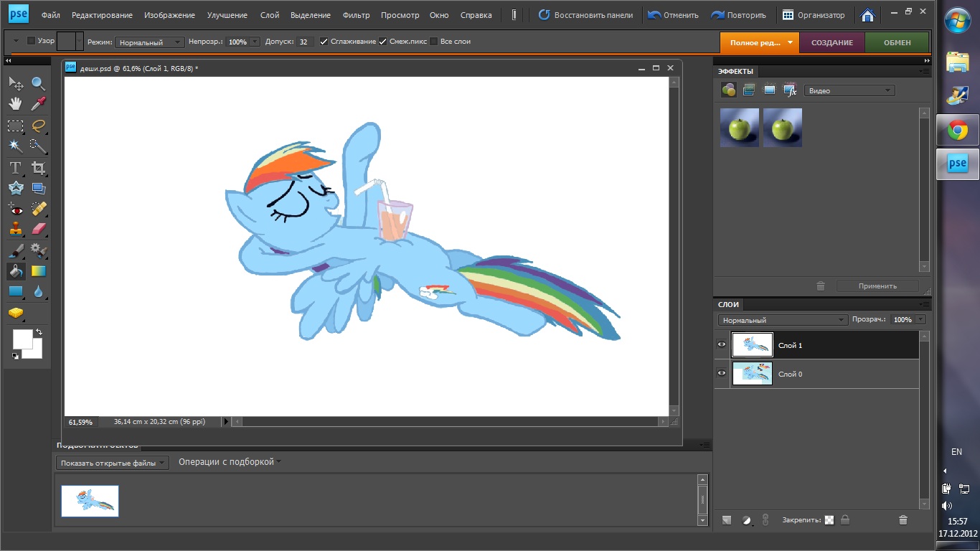Viewport: 980px width, 551px height.
Task: Open the Режим blend mode dropdown
Action: [x=149, y=42]
